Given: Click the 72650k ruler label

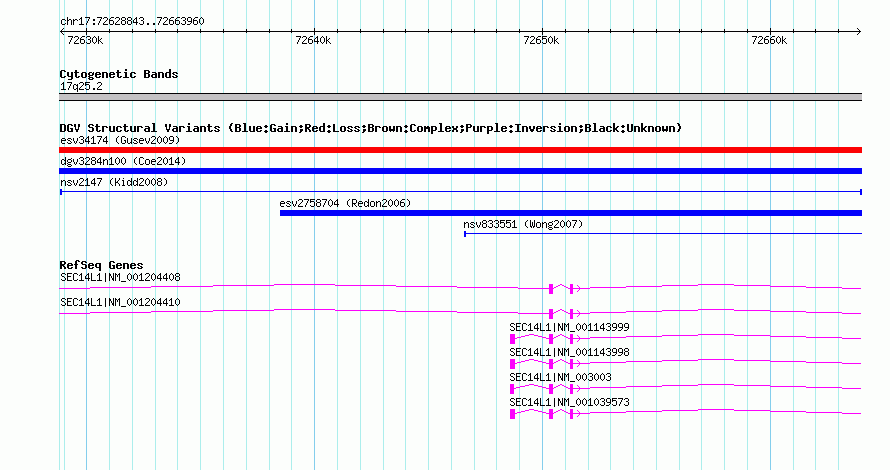Looking at the screenshot, I should pyautogui.click(x=541, y=40).
